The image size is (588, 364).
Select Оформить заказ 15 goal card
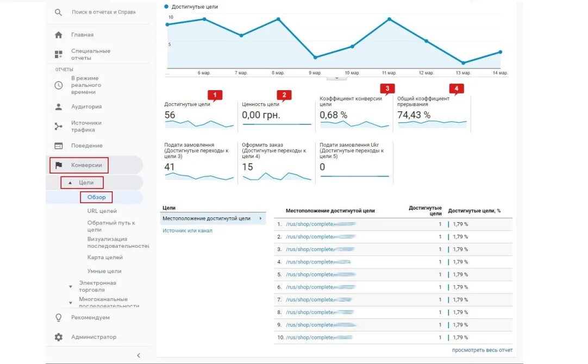[x=277, y=162]
